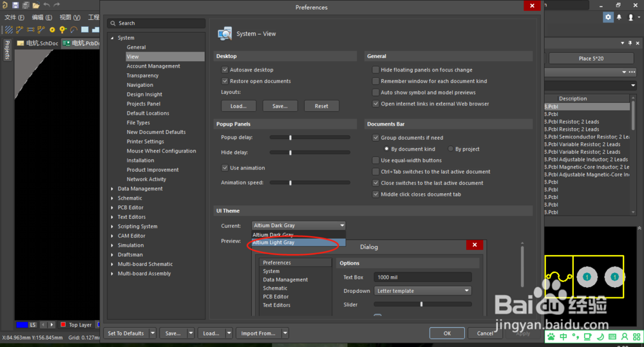The image size is (644, 347).
Task: Click the three-dots button in library panel
Action: [632, 72]
